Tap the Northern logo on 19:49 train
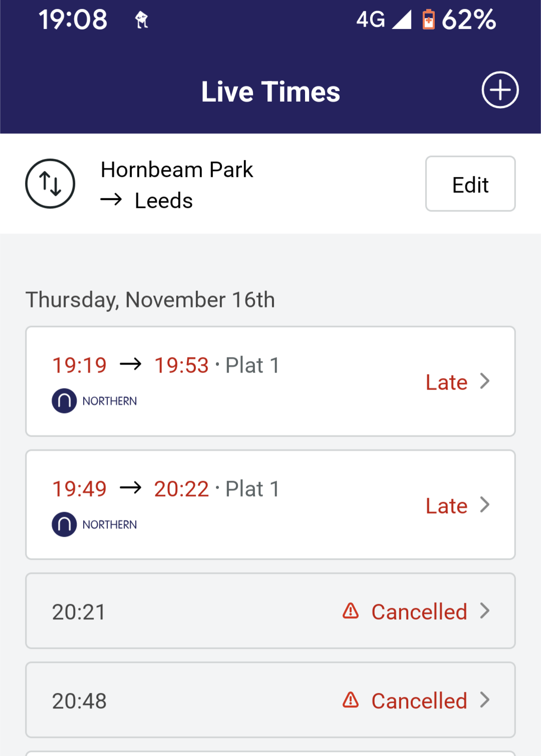The height and width of the screenshot is (756, 541). click(64, 525)
